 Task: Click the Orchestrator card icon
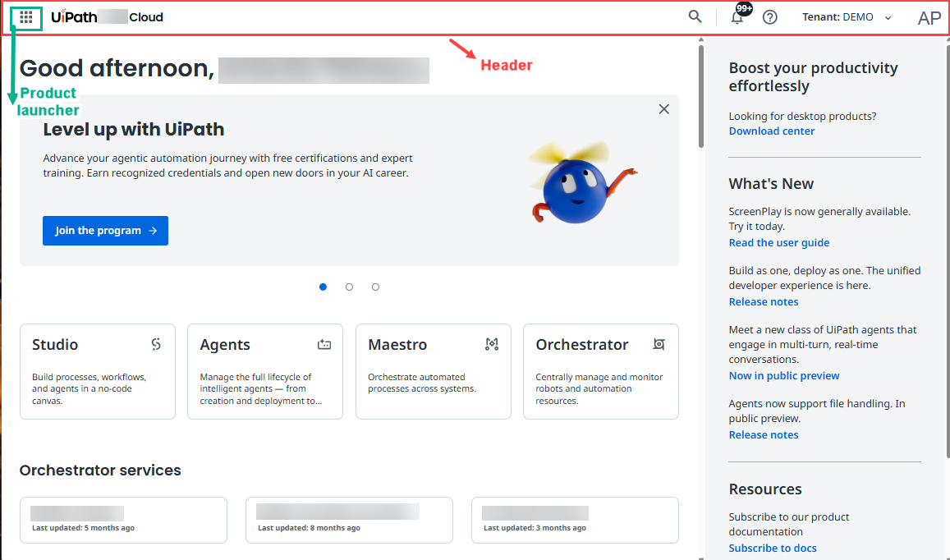coord(659,344)
